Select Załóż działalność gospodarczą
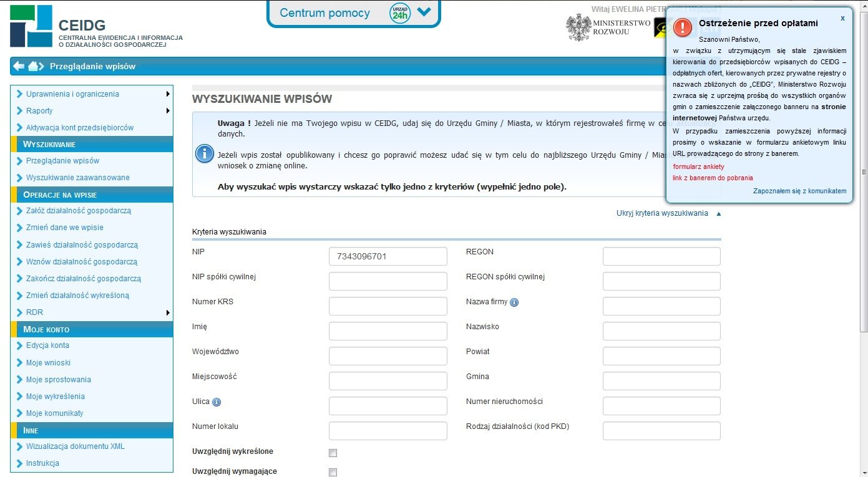This screenshot has height=477, width=868. click(79, 211)
